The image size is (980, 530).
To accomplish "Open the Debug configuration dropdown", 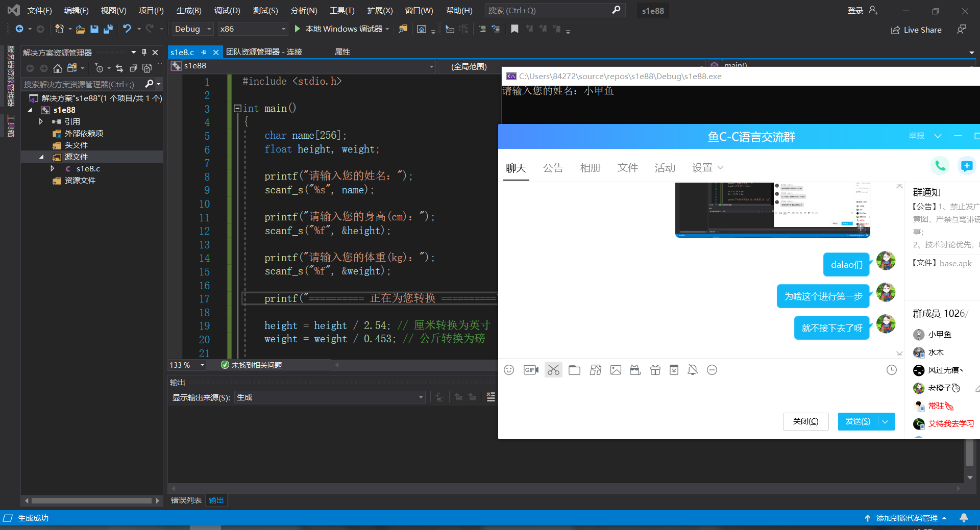I will point(193,29).
